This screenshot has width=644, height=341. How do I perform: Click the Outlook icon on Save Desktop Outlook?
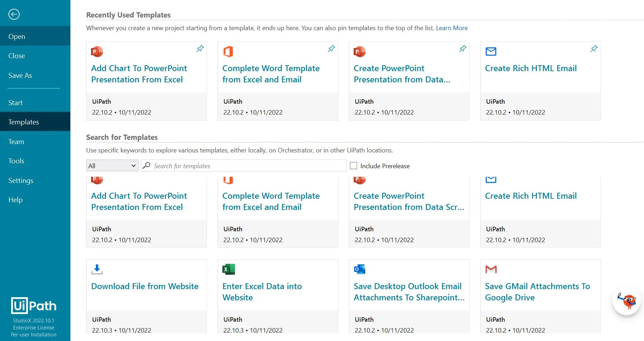(360, 269)
